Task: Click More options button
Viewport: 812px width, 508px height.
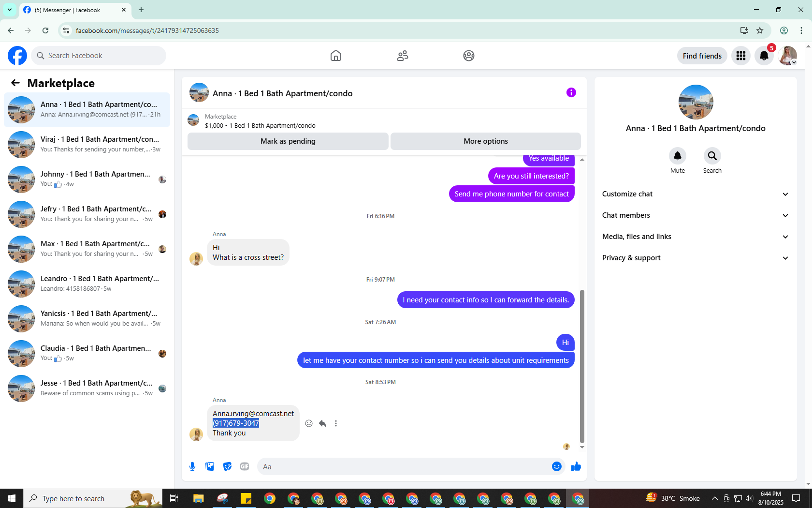Action: click(x=486, y=141)
